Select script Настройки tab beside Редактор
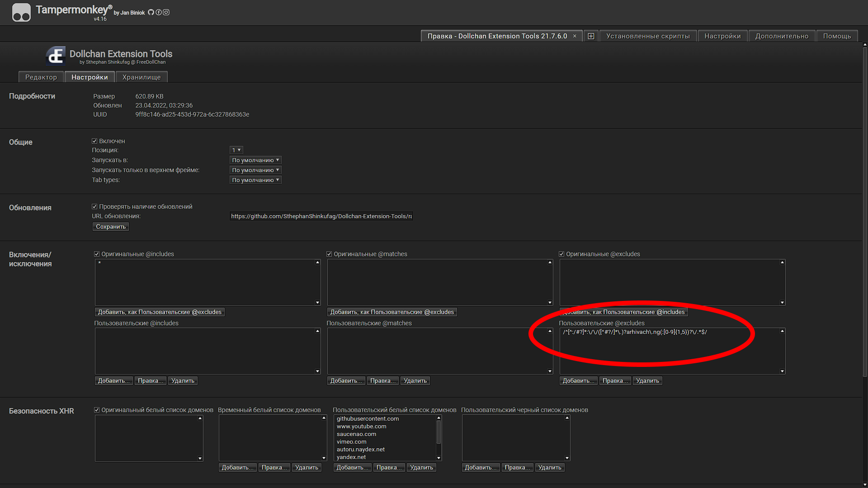This screenshot has height=488, width=868. click(90, 77)
